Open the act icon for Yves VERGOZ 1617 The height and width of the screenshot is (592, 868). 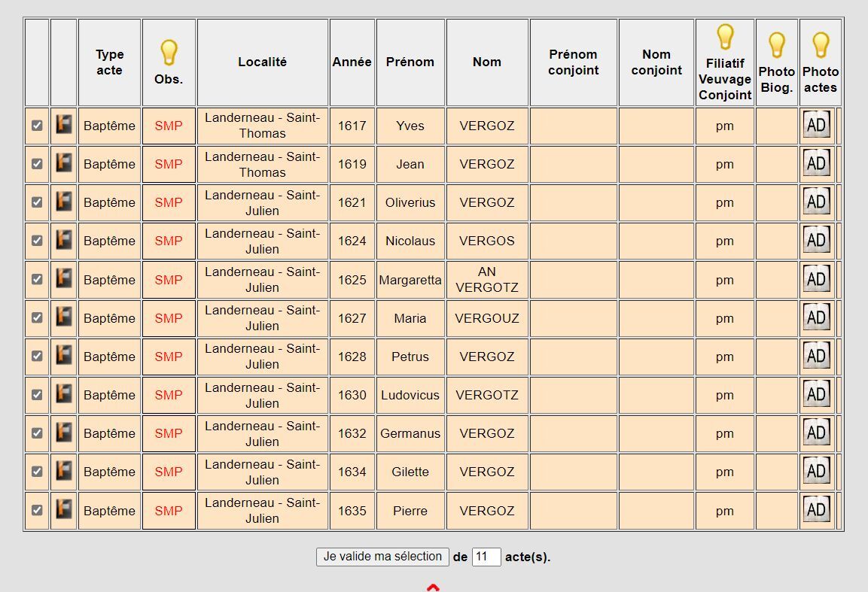tap(64, 124)
